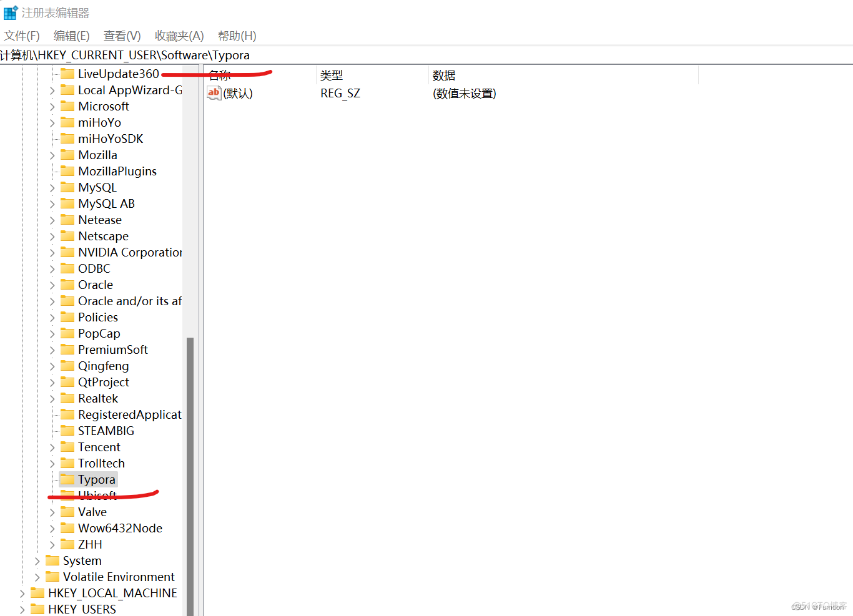Viewport: 853px width, 616px height.
Task: Select the Mozilla folder icon
Action: (x=67, y=155)
